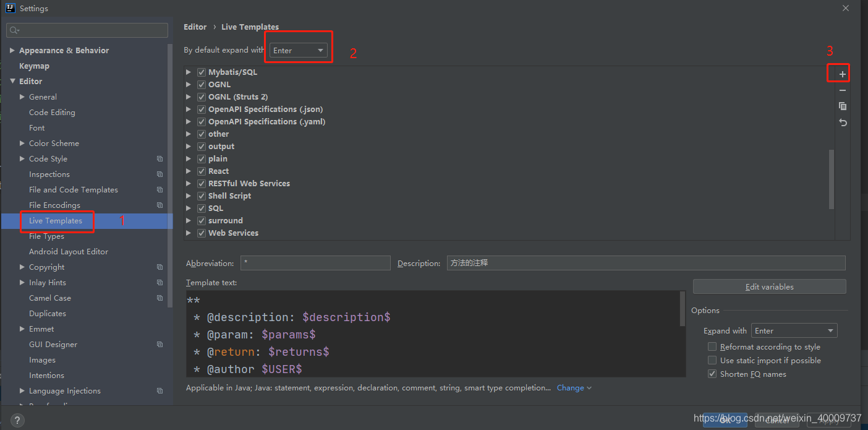Select the OpenAPI Specifications (.yaml) group

(266, 122)
